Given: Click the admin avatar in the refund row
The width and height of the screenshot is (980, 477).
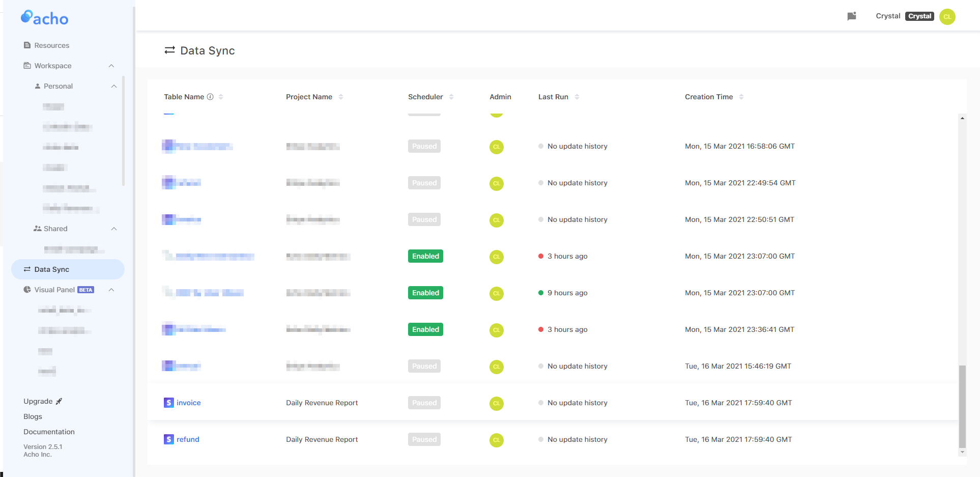Looking at the screenshot, I should pyautogui.click(x=497, y=440).
